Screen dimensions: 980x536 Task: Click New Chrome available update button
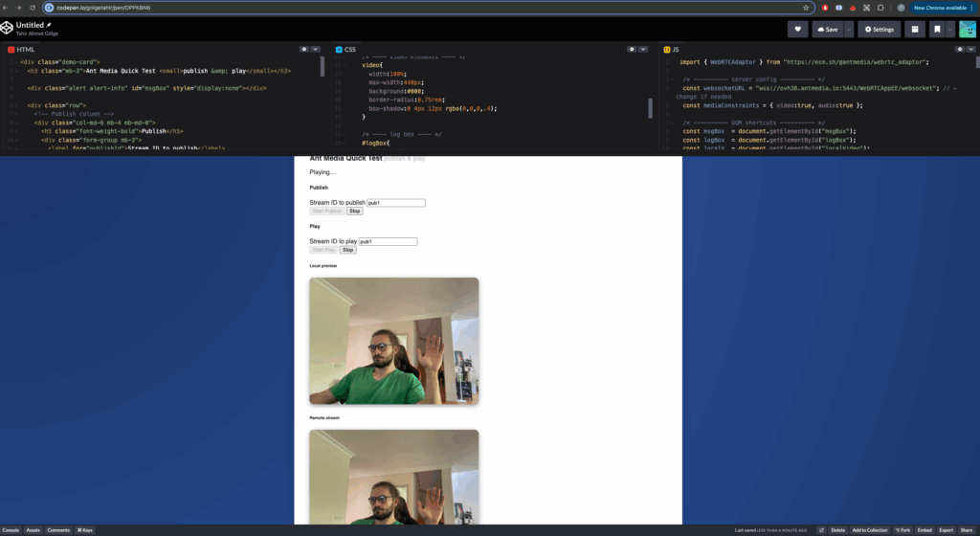click(943, 8)
